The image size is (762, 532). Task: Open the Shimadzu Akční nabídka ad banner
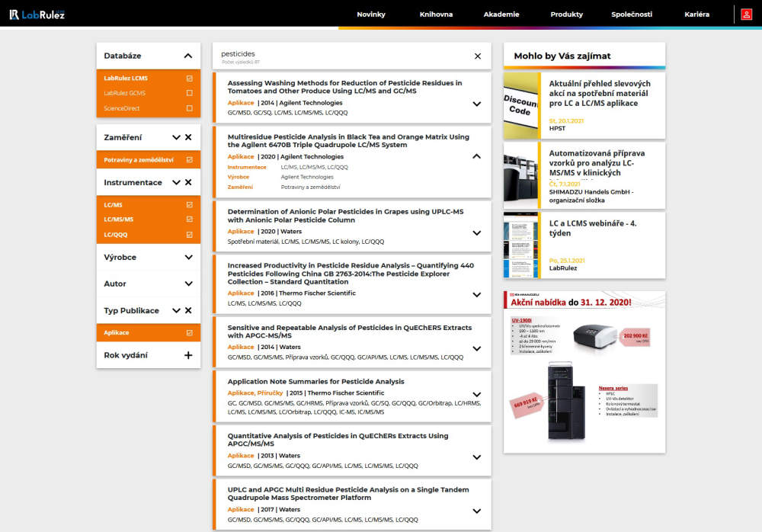tap(584, 372)
